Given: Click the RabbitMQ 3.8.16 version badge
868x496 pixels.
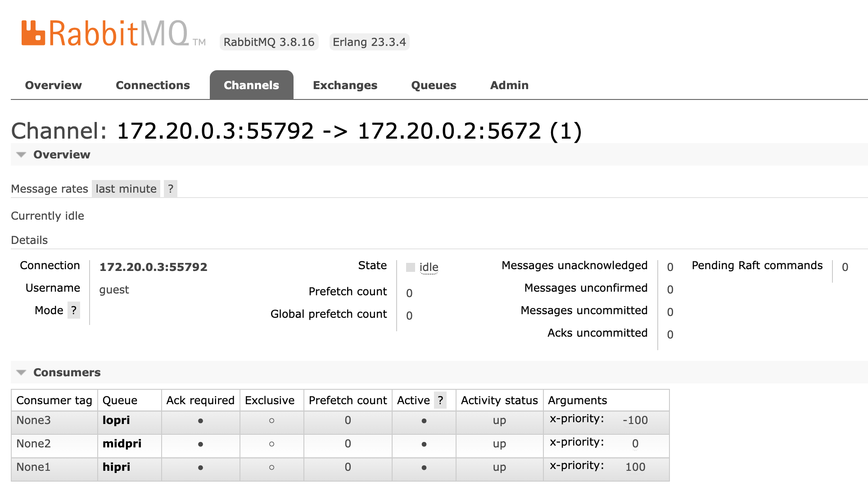Looking at the screenshot, I should [x=269, y=42].
